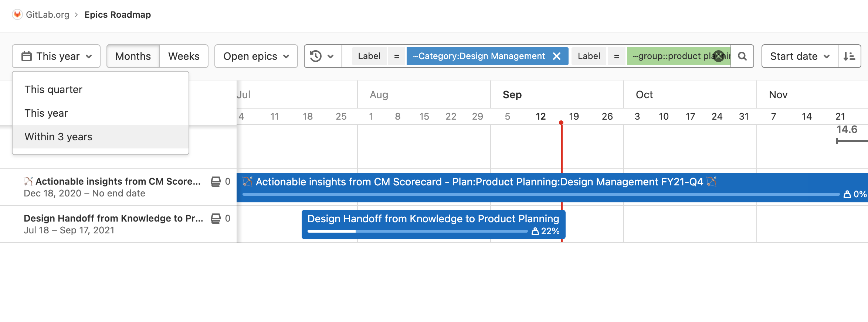The width and height of the screenshot is (868, 322).
Task: Clear the group::product planning label token
Action: pos(718,56)
